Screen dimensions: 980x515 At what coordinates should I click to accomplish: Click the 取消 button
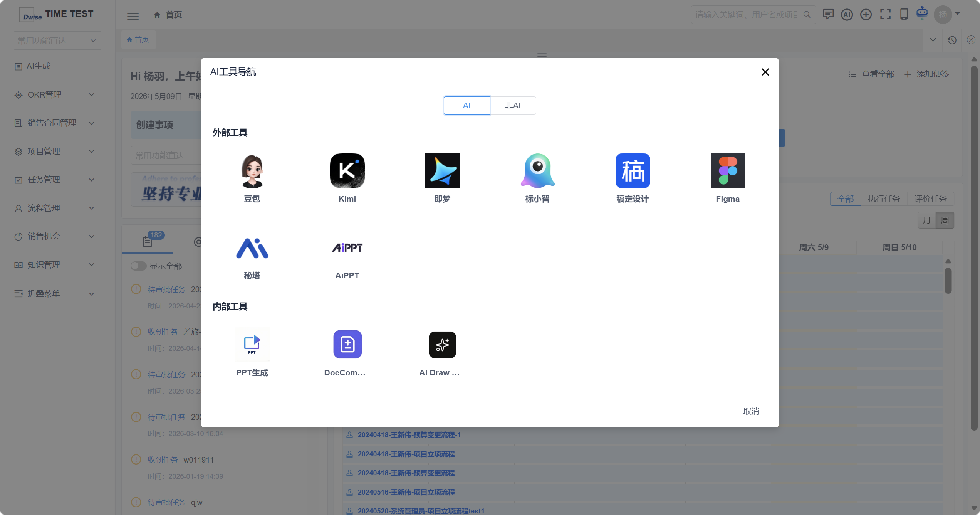click(x=751, y=411)
